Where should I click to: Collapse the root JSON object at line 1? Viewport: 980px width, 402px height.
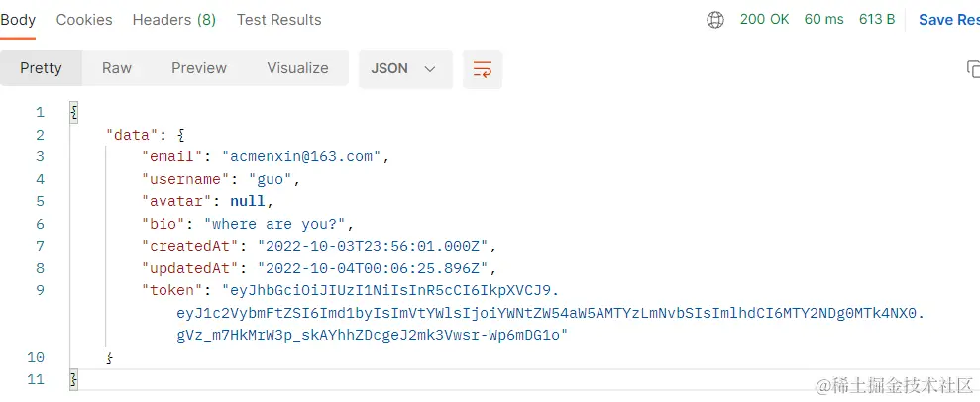(x=74, y=113)
